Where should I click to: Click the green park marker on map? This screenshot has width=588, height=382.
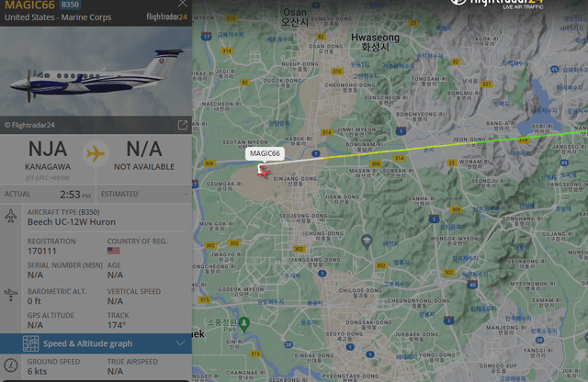[x=243, y=324]
